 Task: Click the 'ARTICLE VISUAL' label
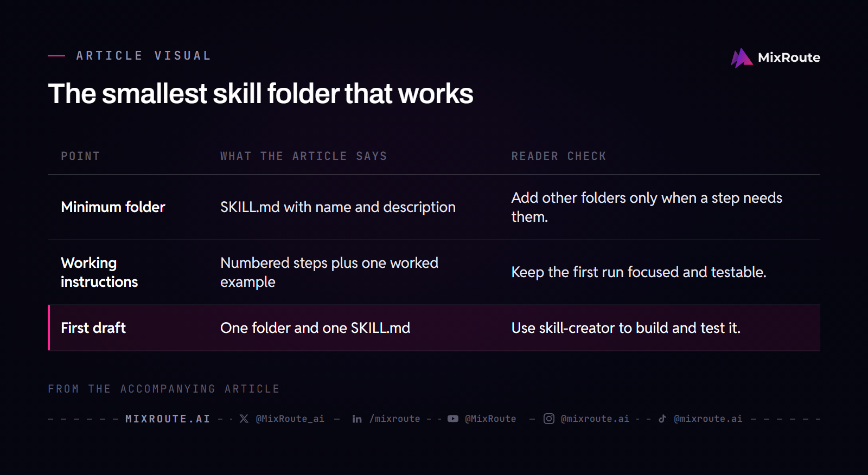tap(144, 56)
